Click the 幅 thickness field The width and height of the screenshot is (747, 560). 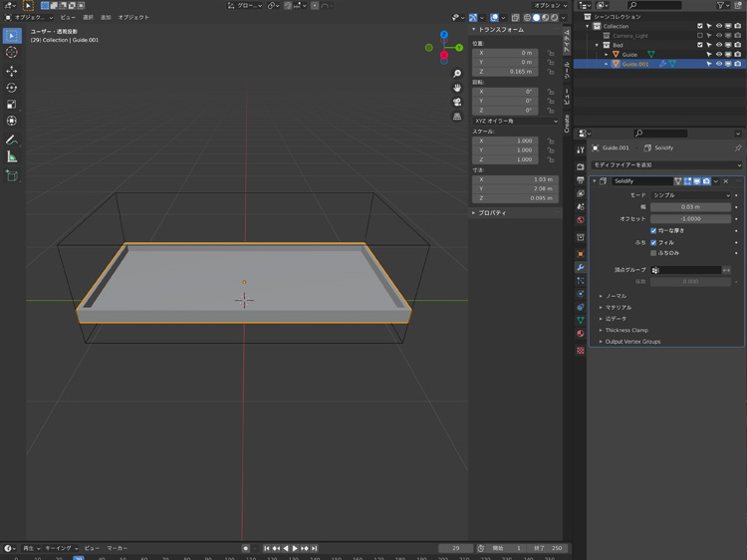pyautogui.click(x=690, y=206)
